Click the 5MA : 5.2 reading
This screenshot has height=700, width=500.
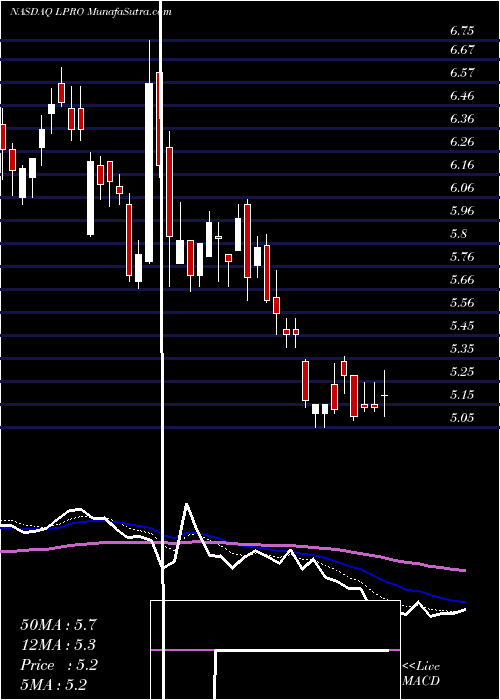pos(54,685)
